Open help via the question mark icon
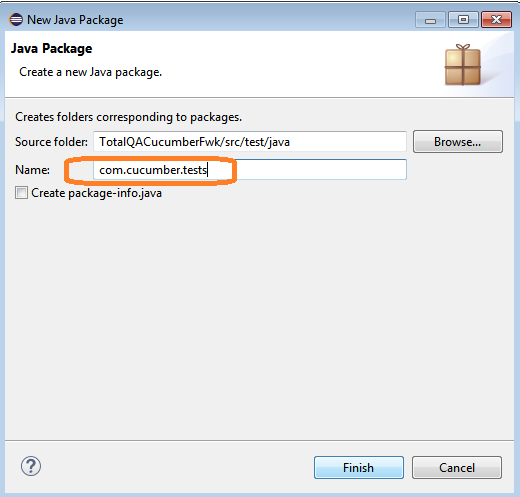 pos(31,466)
